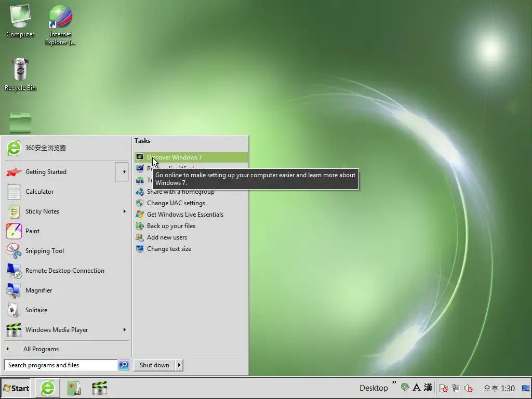Image resolution: width=532 pixels, height=399 pixels.
Task: Open the muted volume speaker icon
Action: 469,388
